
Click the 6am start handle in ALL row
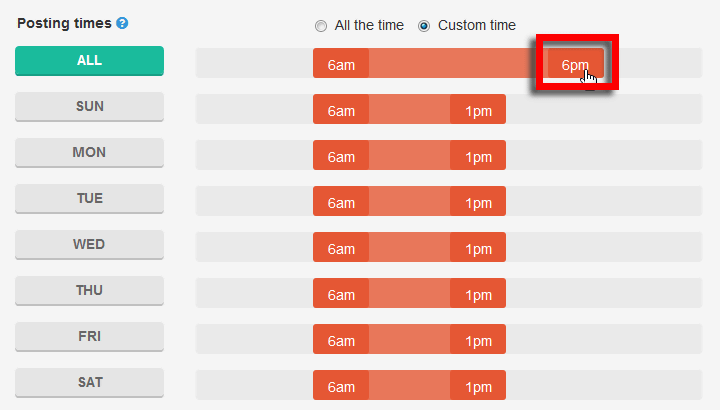(341, 63)
